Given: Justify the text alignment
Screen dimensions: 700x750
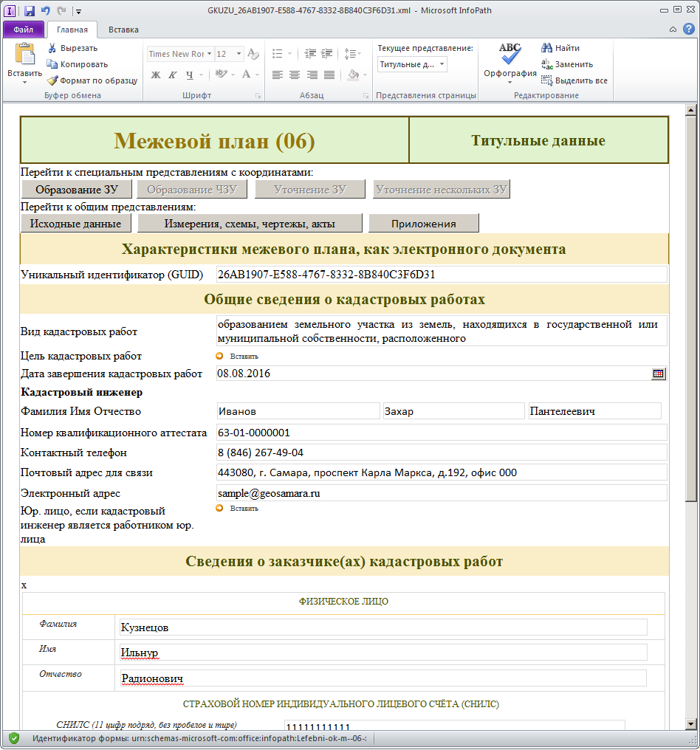Looking at the screenshot, I should point(329,75).
